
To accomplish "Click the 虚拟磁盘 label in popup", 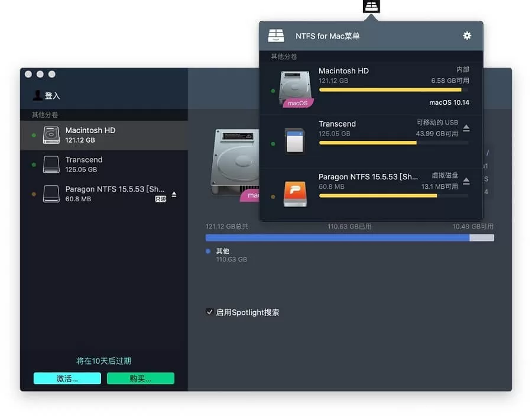I will [445, 176].
